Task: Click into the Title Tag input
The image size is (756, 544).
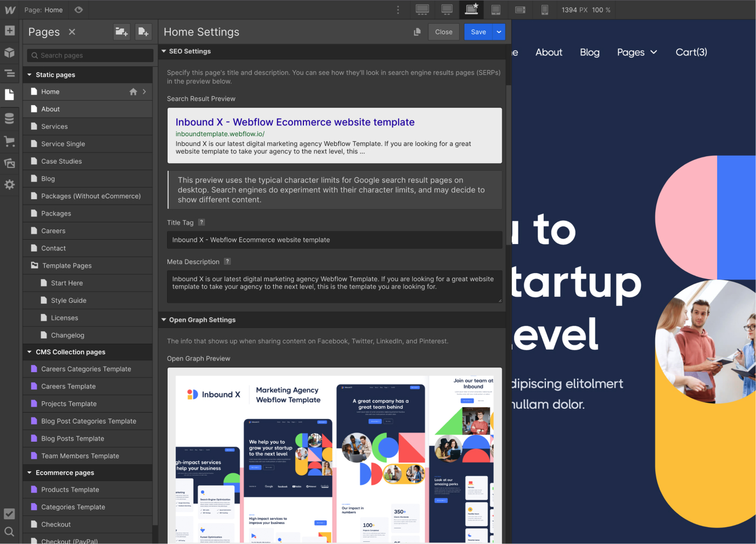Action: point(335,240)
